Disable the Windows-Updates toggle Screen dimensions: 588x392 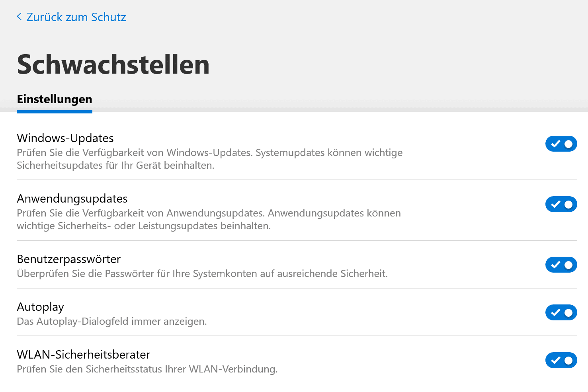pyautogui.click(x=561, y=144)
